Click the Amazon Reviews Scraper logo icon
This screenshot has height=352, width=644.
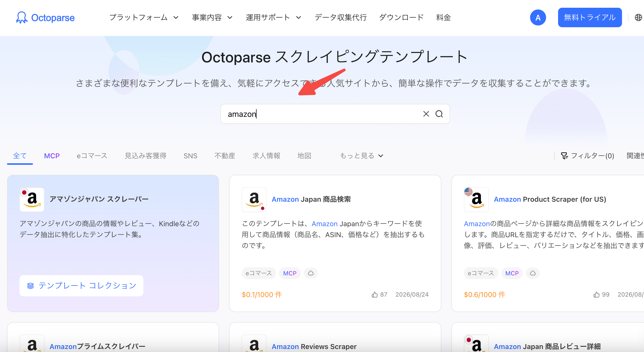click(x=254, y=344)
